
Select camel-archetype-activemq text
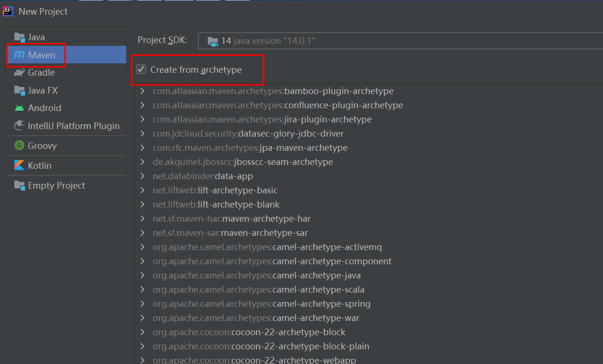pos(267,247)
